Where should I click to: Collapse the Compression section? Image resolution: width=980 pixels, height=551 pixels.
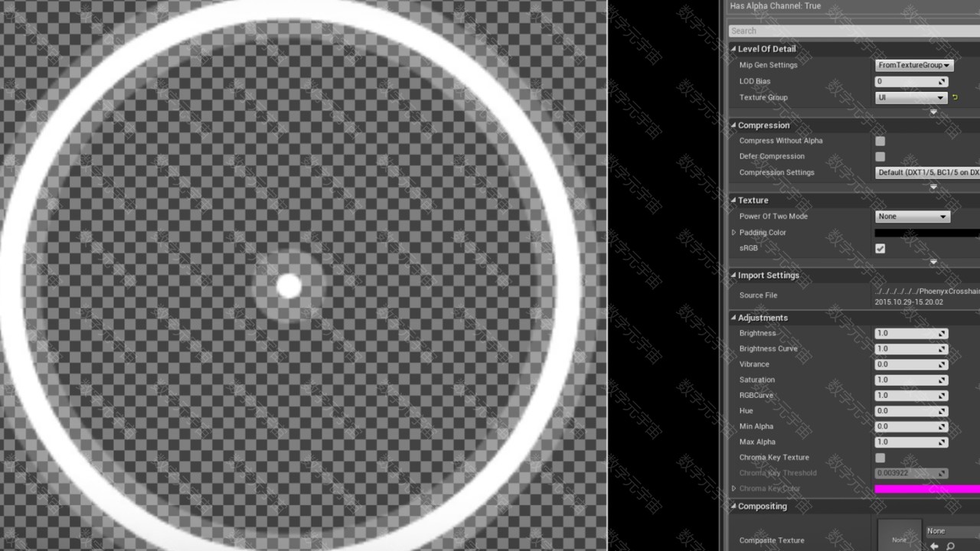click(733, 126)
